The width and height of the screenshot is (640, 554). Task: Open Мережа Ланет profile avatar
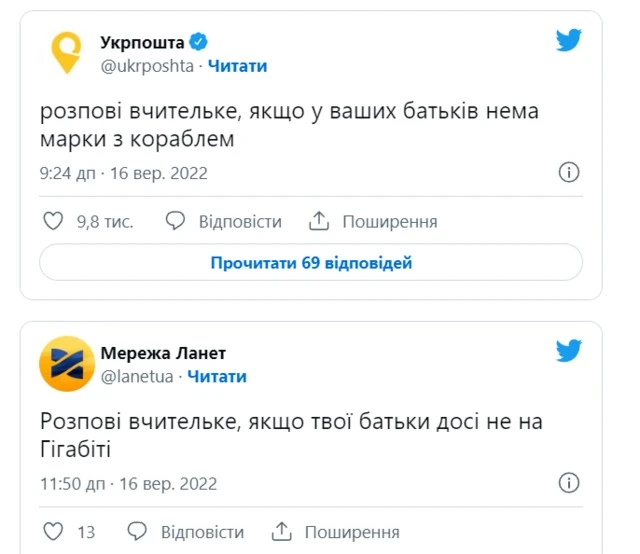pos(67,364)
